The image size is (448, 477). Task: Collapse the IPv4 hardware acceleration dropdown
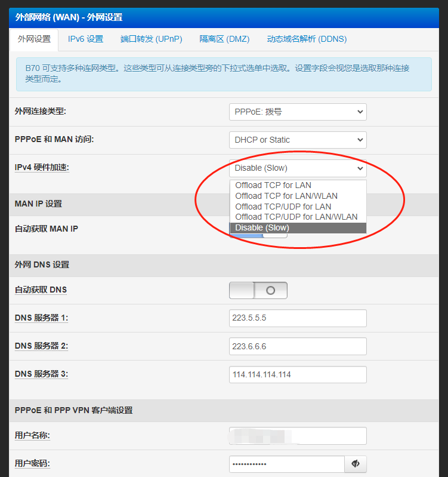pyautogui.click(x=297, y=168)
